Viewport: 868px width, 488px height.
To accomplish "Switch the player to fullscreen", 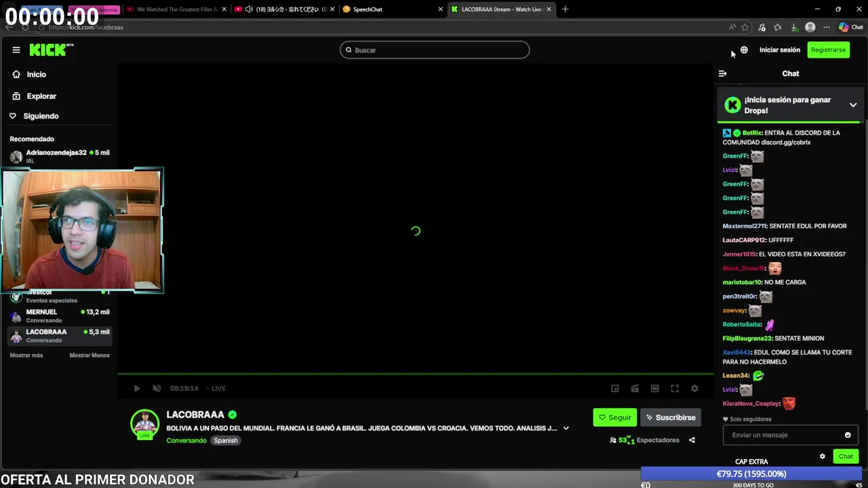I will [x=675, y=388].
